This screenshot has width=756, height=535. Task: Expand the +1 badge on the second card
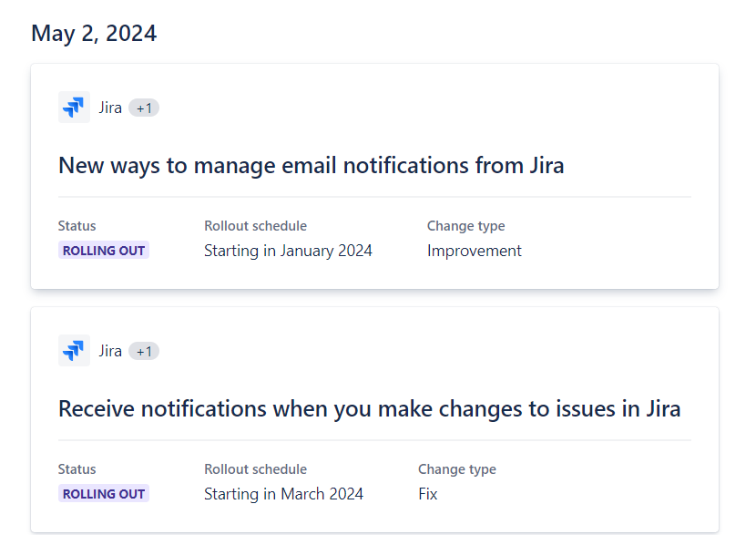[x=144, y=350]
